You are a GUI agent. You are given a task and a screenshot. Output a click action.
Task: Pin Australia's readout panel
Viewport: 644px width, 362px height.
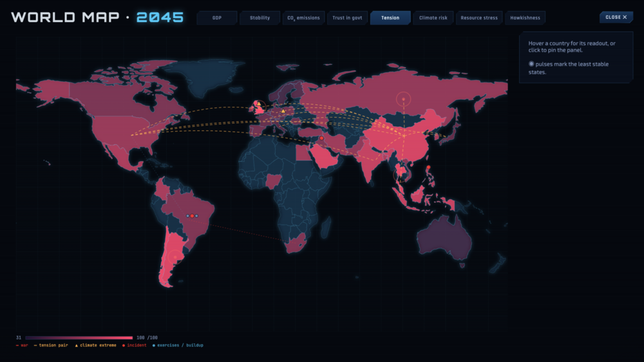(444, 238)
